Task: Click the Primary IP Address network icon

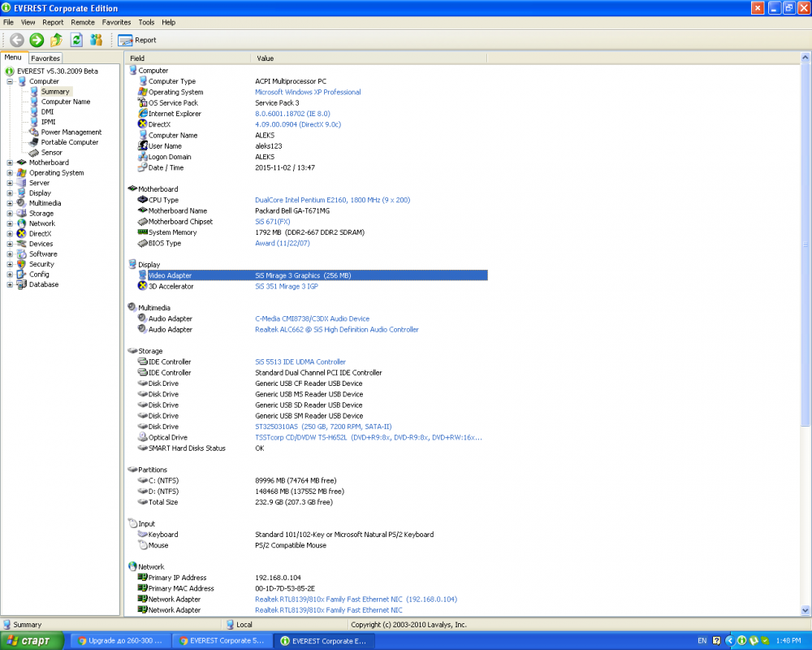Action: (142, 577)
